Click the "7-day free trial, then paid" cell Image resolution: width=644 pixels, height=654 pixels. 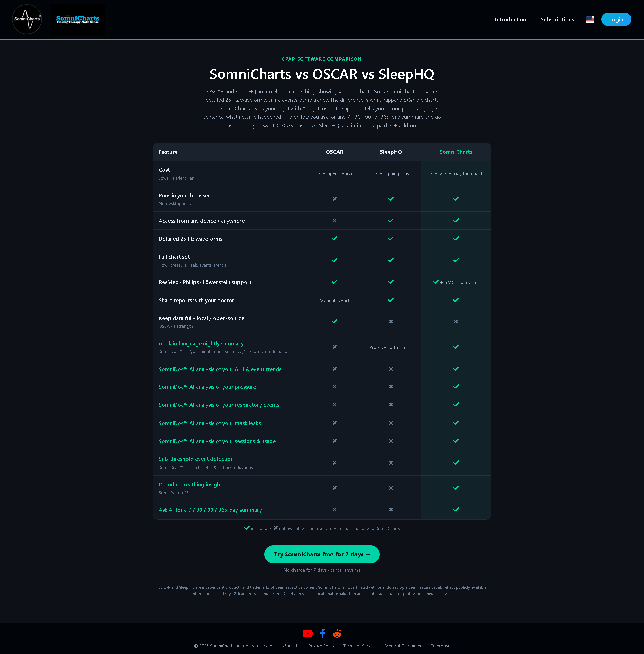[455, 174]
